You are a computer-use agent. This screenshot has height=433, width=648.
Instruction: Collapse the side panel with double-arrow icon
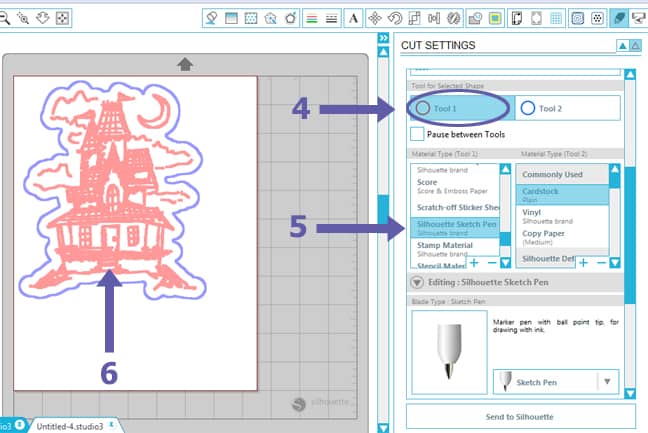click(384, 38)
